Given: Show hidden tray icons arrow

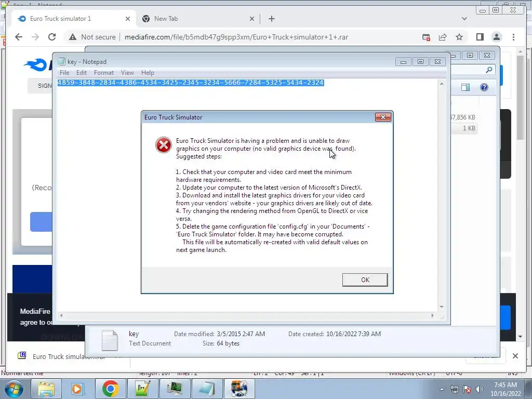Looking at the screenshot, I should [442, 389].
